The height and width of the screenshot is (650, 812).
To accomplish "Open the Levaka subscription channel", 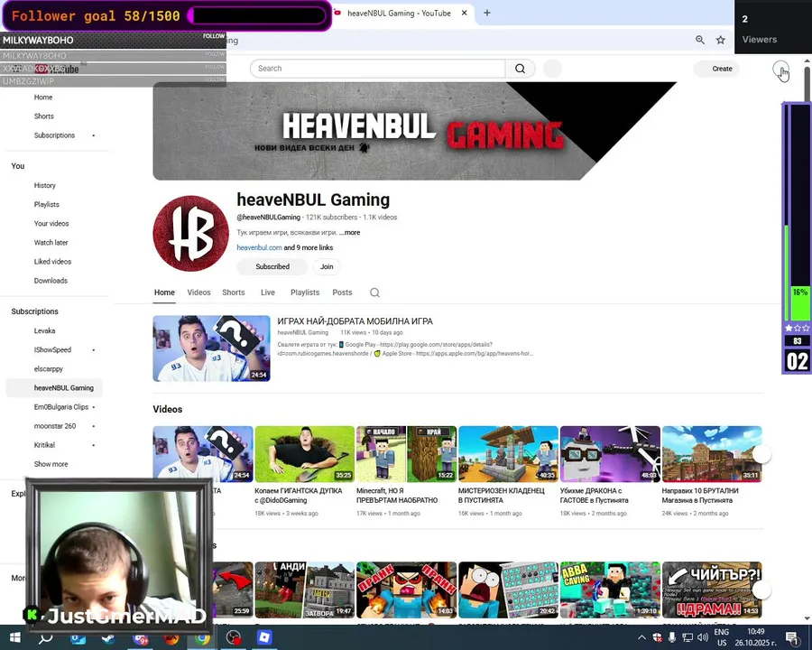I will point(44,330).
